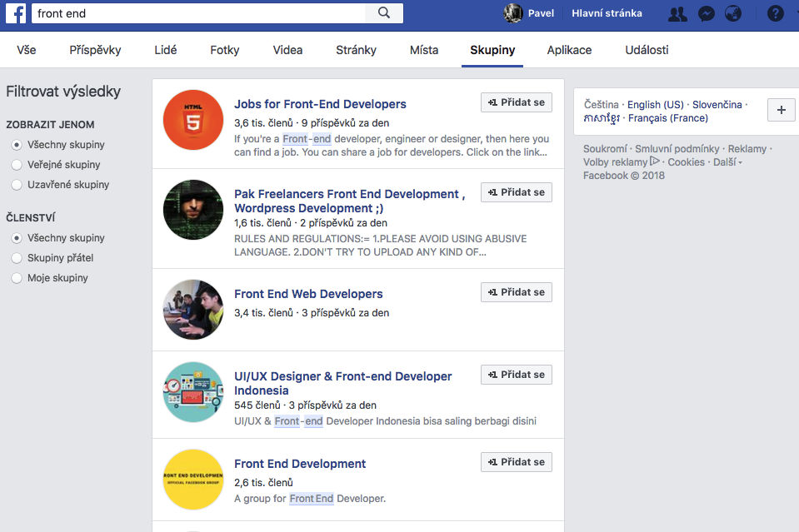Select the Moje skupiny filter
The height and width of the screenshot is (532, 799).
coord(17,278)
